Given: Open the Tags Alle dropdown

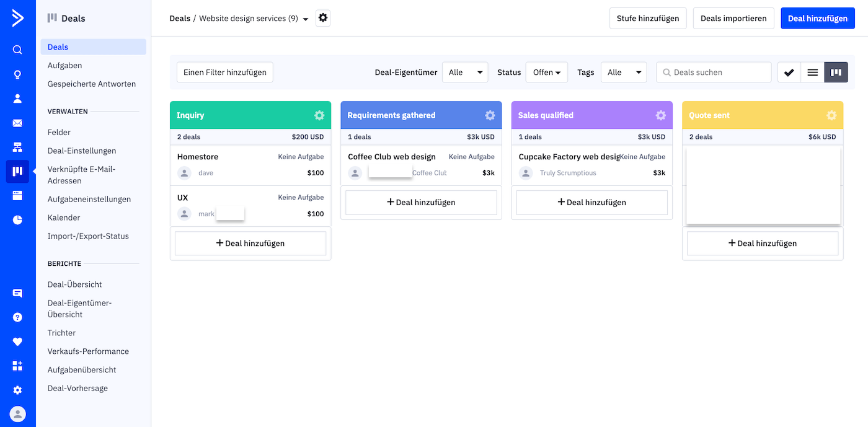Looking at the screenshot, I should [624, 73].
